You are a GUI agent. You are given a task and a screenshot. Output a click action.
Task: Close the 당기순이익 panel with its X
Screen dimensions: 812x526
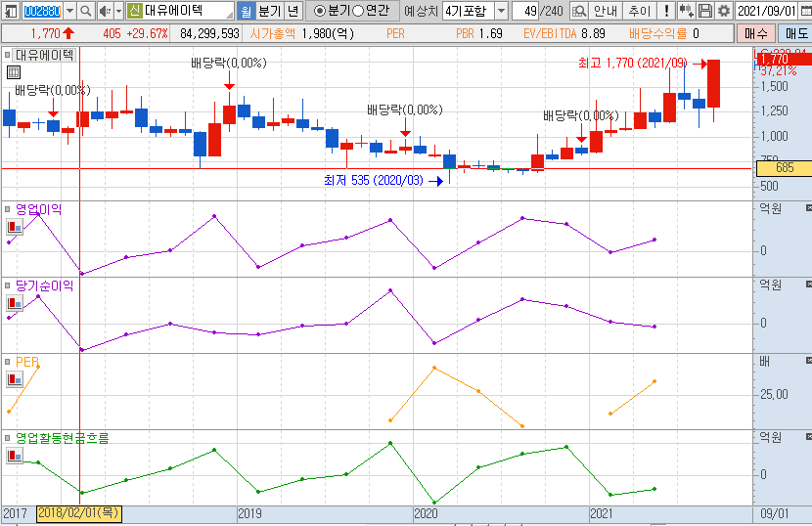pos(808,285)
